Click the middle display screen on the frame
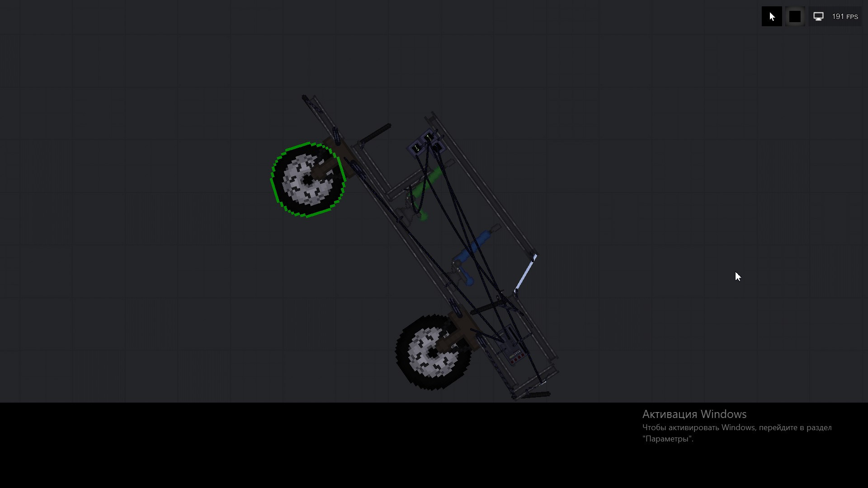 pyautogui.click(x=429, y=136)
